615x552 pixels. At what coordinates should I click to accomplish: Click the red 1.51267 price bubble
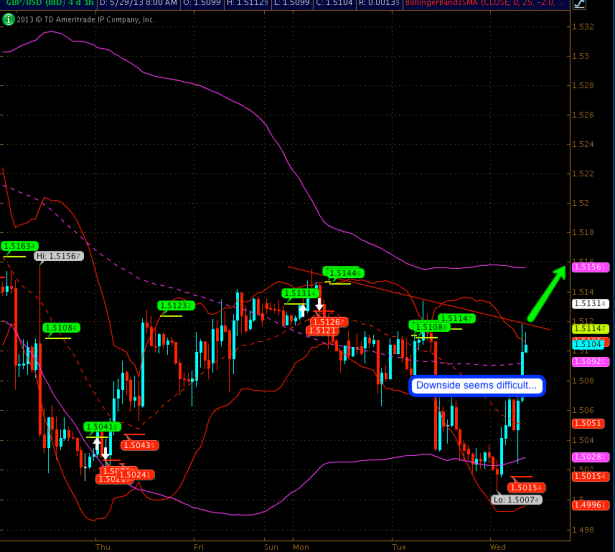tap(329, 322)
